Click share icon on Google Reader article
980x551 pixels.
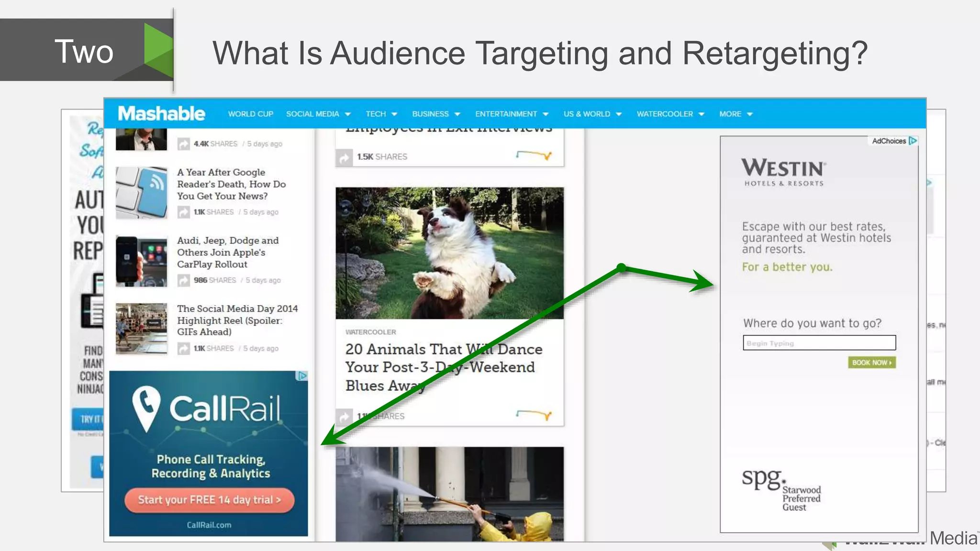[183, 212]
